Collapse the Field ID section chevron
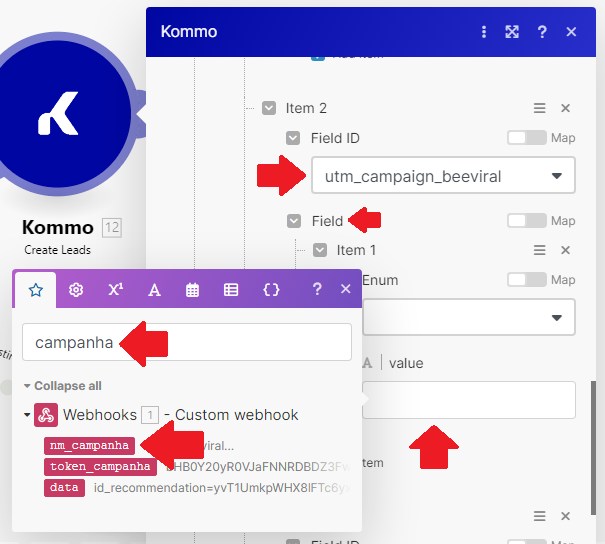Image resolution: width=605 pixels, height=544 pixels. pyautogui.click(x=293, y=138)
